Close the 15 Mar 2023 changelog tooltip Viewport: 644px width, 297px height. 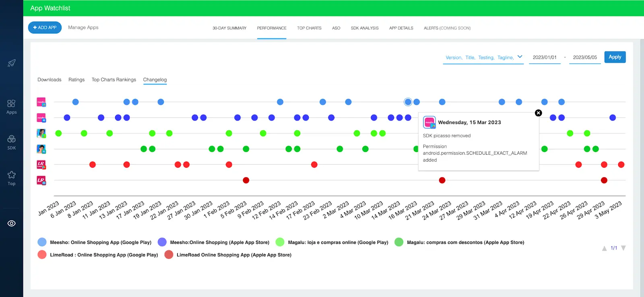click(x=539, y=113)
